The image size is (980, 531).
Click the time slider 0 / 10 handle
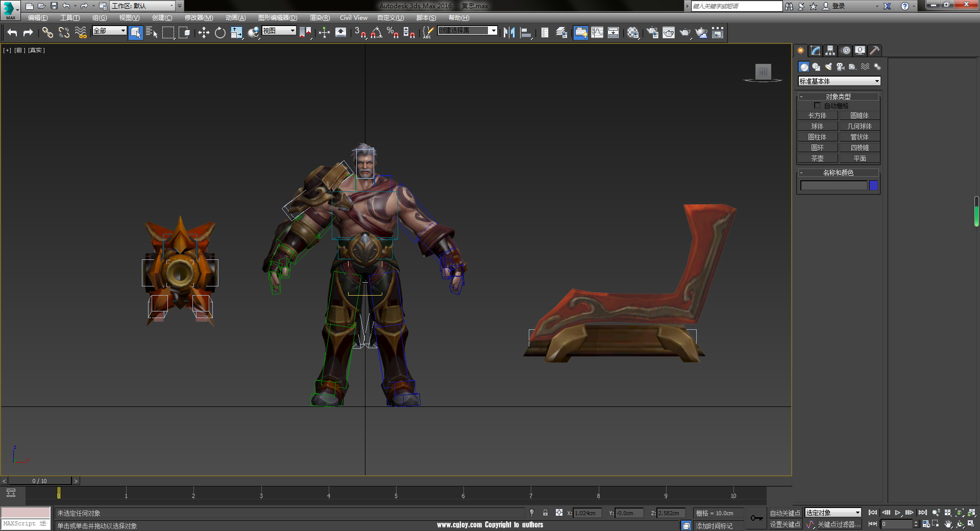pyautogui.click(x=39, y=481)
